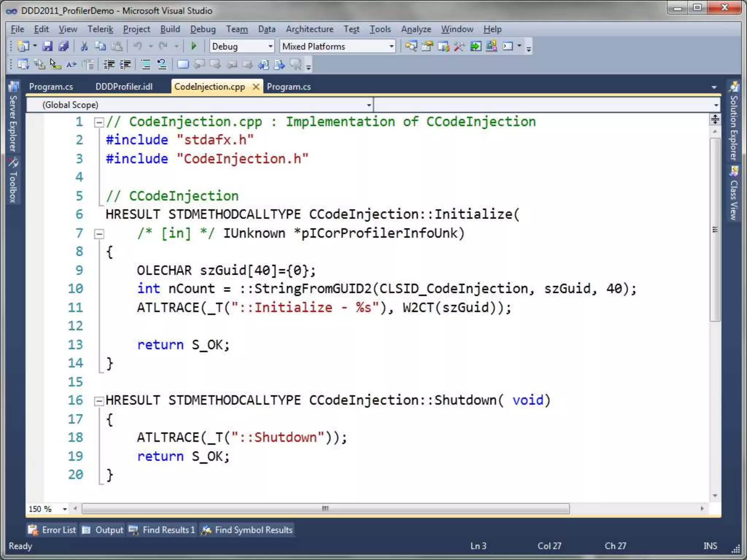Click the Save icon in toolbar
Screen dimensions: 747x560
click(47, 46)
